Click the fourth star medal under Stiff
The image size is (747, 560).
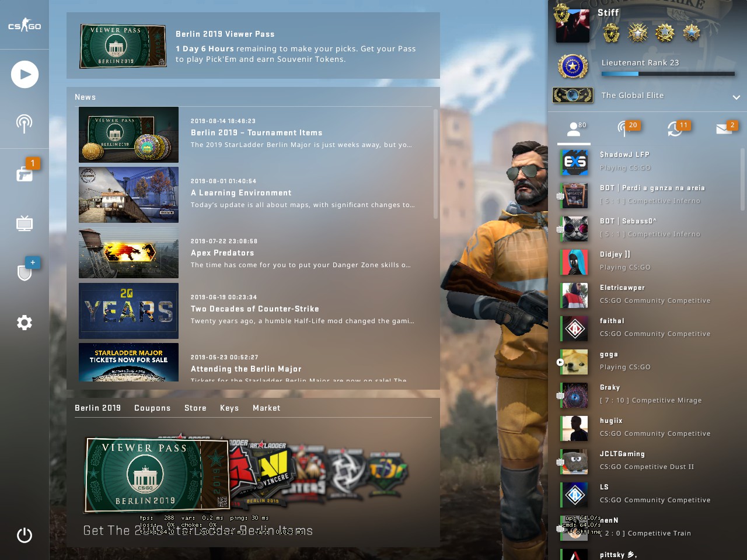pyautogui.click(x=692, y=33)
